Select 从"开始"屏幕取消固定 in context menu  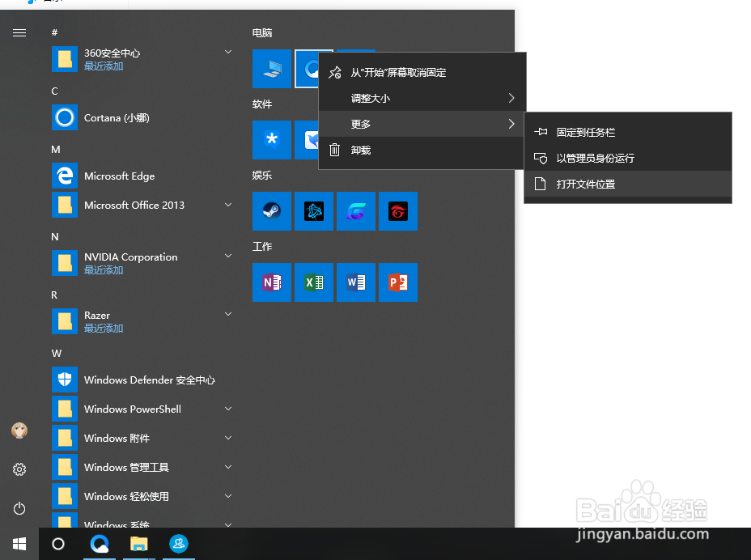(422, 72)
